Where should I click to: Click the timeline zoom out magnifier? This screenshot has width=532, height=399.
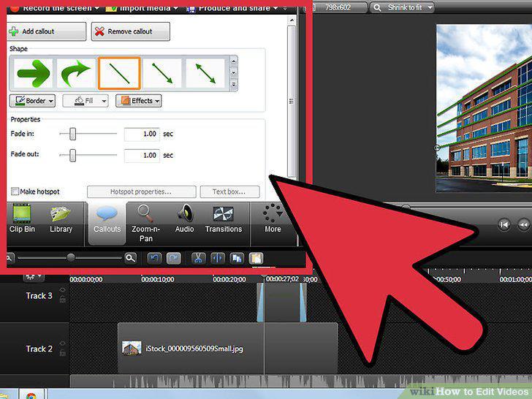click(9, 258)
